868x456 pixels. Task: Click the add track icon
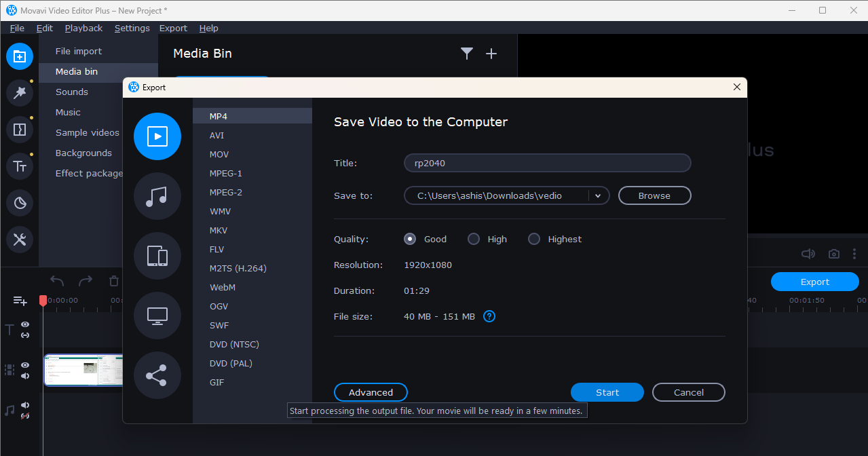point(20,301)
